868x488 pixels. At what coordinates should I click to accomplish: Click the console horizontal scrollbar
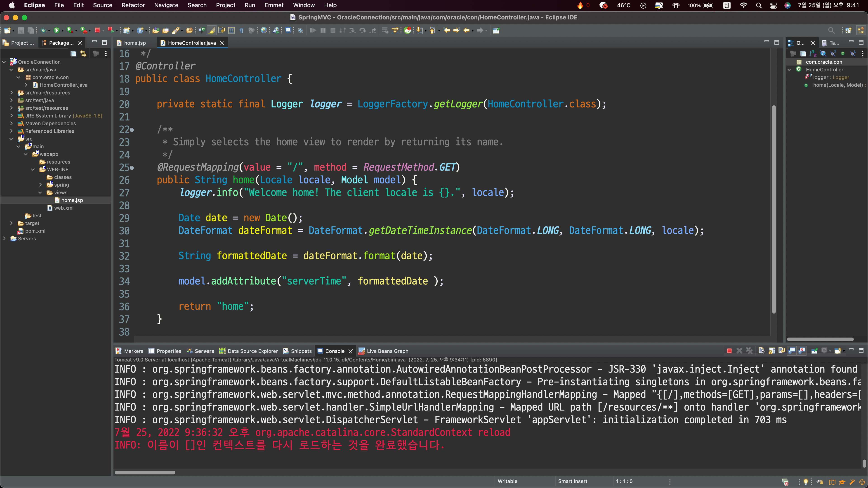[145, 472]
